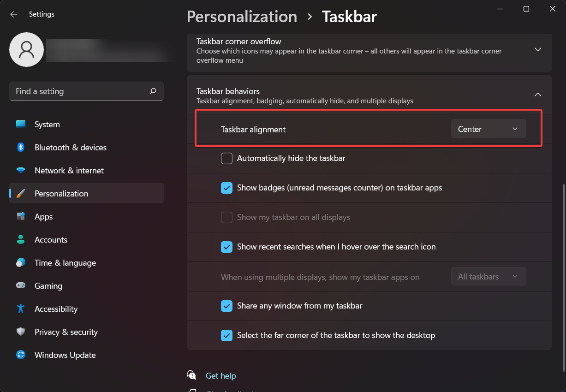The height and width of the screenshot is (392, 566).
Task: Open Windows Update from the sidebar
Action: click(20, 355)
